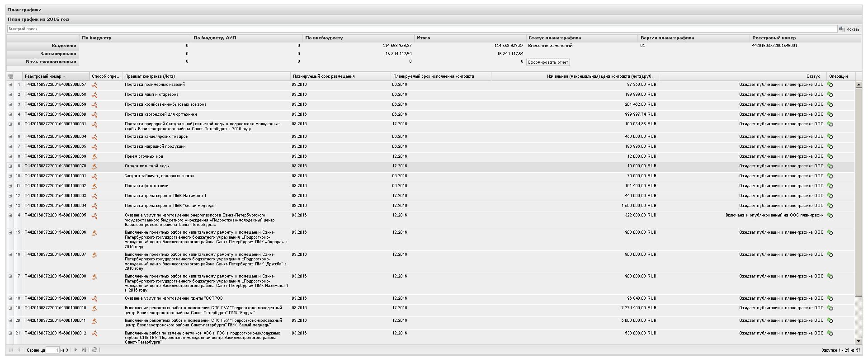
Task: Click the Предмет контракта (Лота) column header
Action: coord(207,76)
